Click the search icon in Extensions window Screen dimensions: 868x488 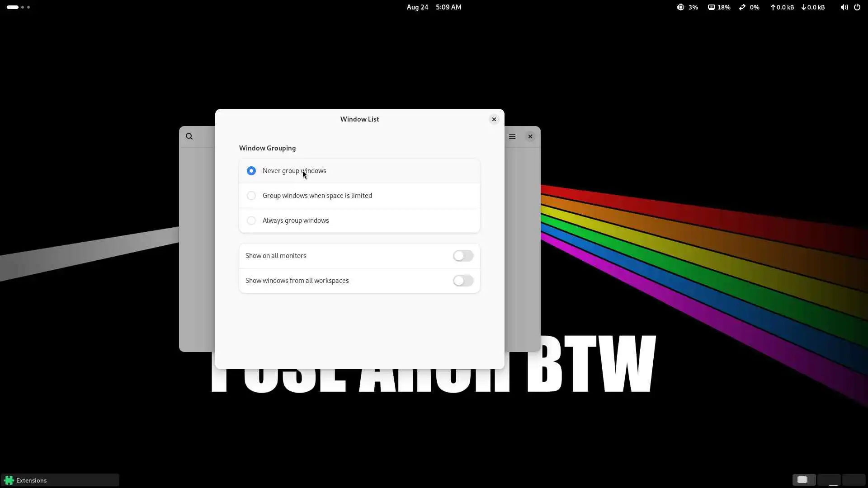(x=189, y=136)
